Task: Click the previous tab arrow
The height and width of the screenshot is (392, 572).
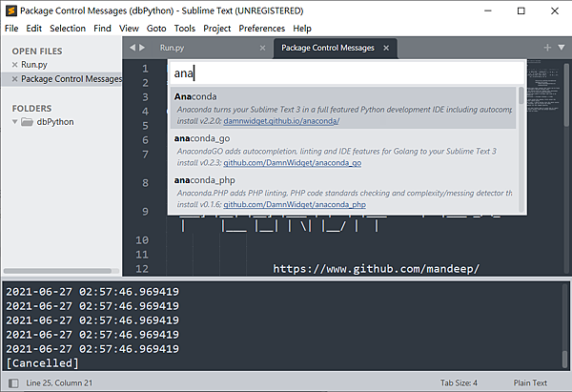Action: (x=131, y=47)
